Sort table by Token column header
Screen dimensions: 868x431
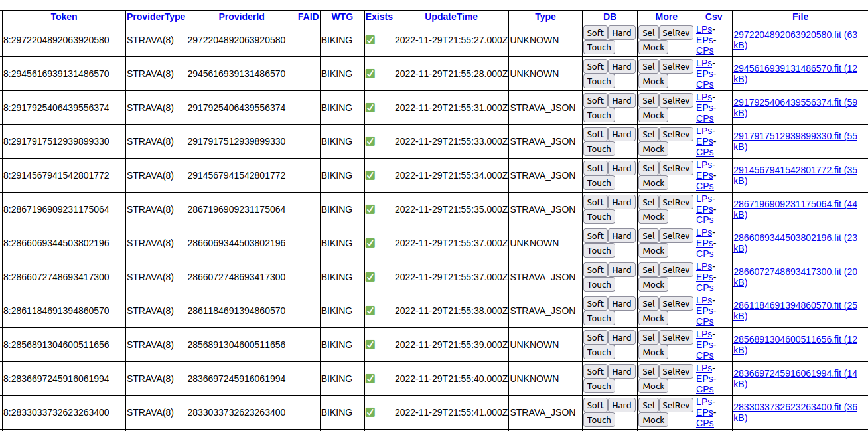tap(64, 17)
